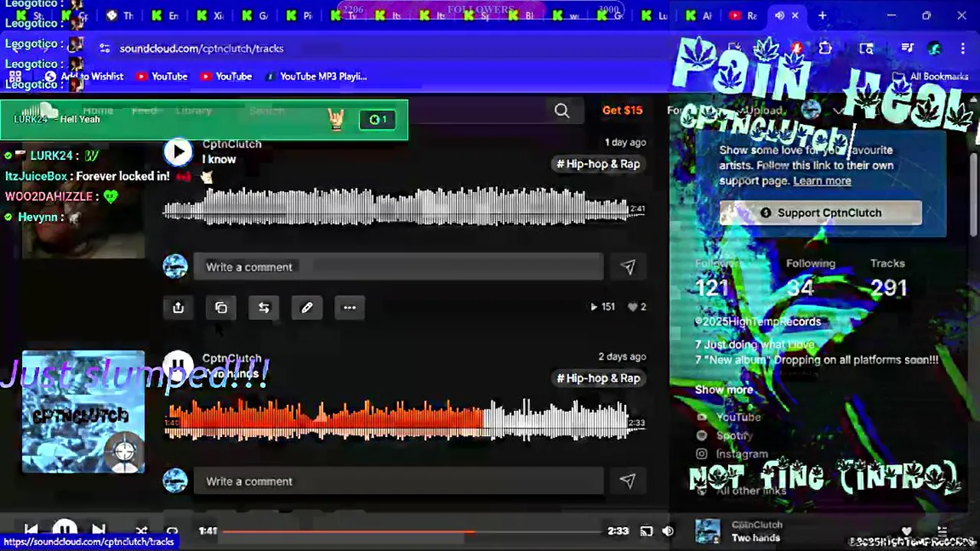Open the Instagram profile link
Screen dimensions: 980x551
click(x=741, y=454)
